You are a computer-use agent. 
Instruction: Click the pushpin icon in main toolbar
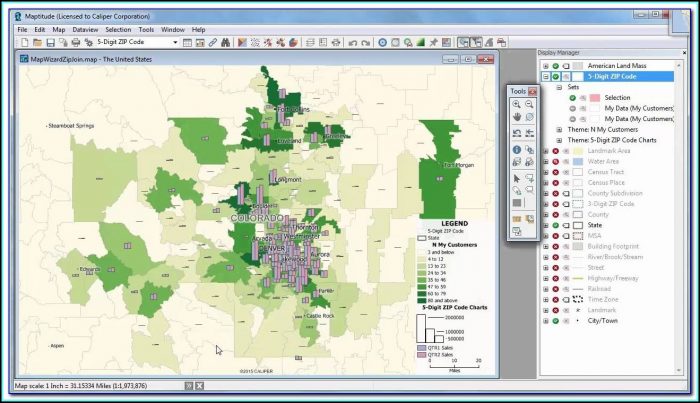point(433,42)
